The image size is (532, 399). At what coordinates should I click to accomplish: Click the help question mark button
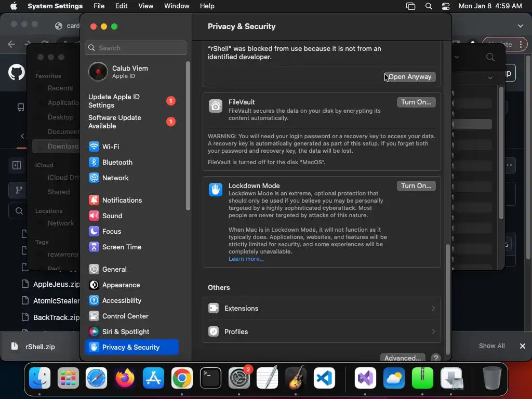pyautogui.click(x=436, y=358)
